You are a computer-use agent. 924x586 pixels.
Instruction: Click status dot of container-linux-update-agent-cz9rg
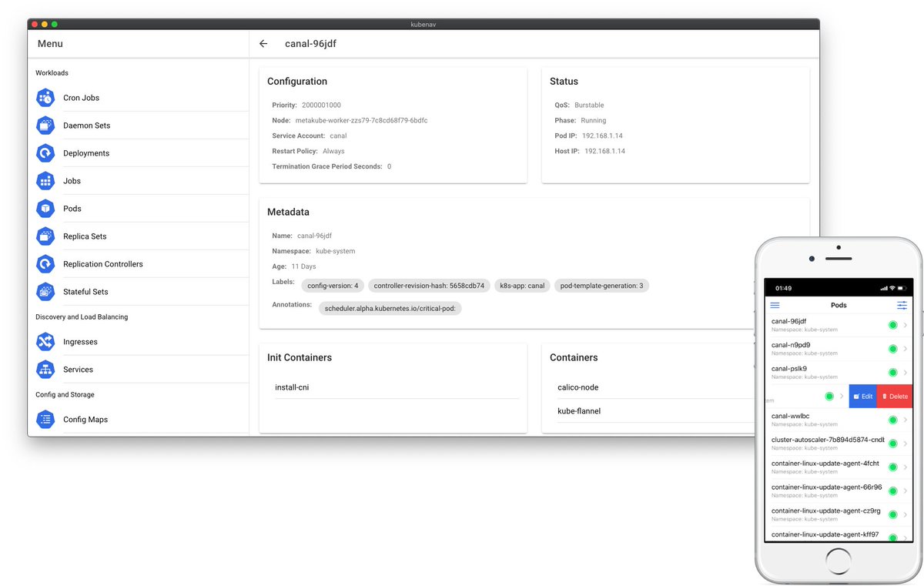(x=893, y=514)
